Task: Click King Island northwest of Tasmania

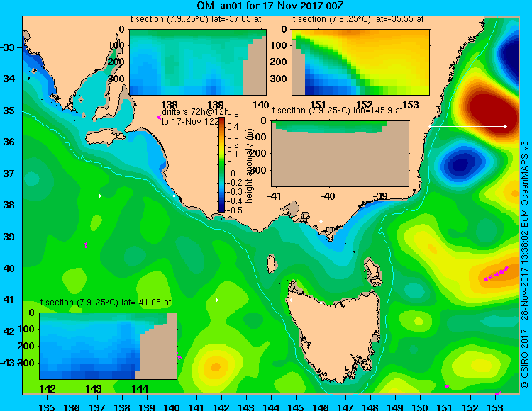Action: coord(271,264)
